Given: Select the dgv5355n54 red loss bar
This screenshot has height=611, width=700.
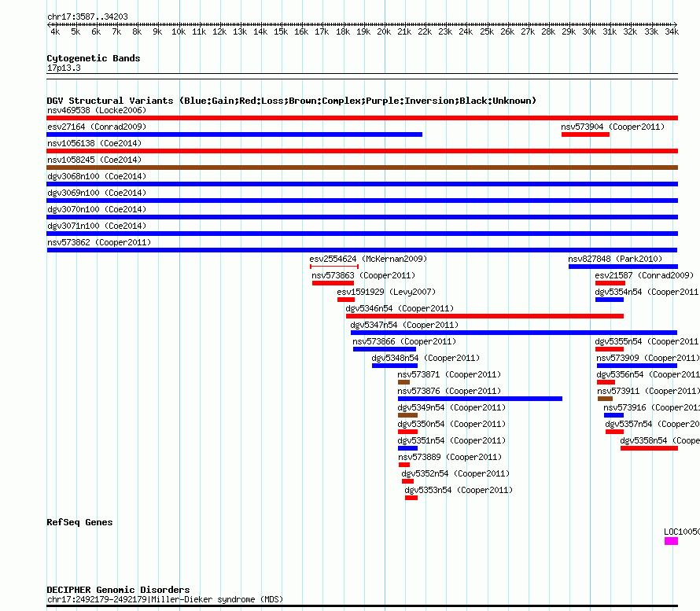Looking at the screenshot, I should point(610,349).
